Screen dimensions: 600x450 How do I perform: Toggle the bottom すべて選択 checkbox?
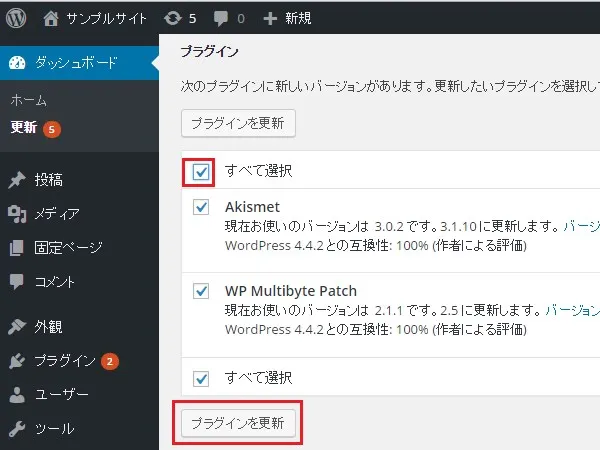pos(201,379)
